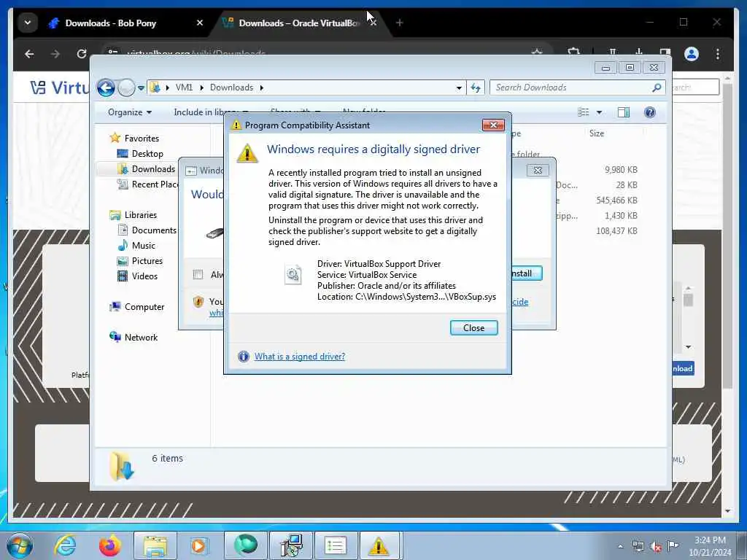Click the change view icon in Explorer

click(583, 112)
